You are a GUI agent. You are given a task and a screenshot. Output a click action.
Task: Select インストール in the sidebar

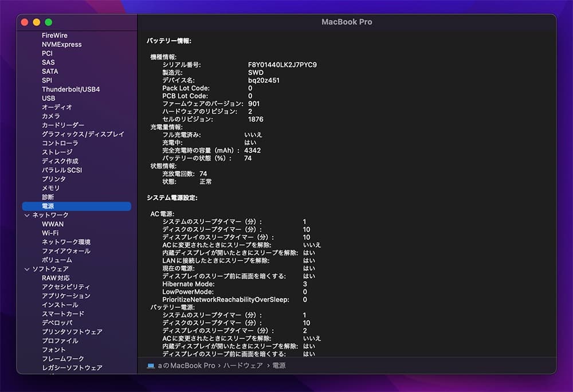click(x=60, y=305)
